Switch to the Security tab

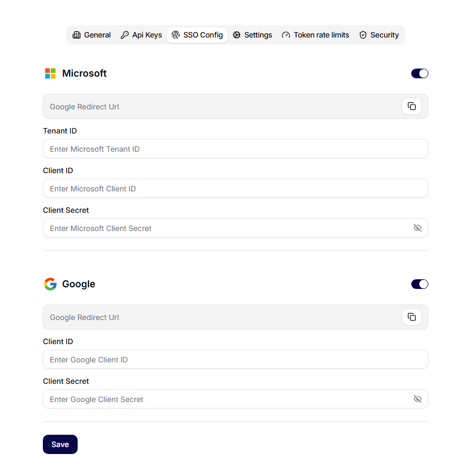tap(379, 35)
